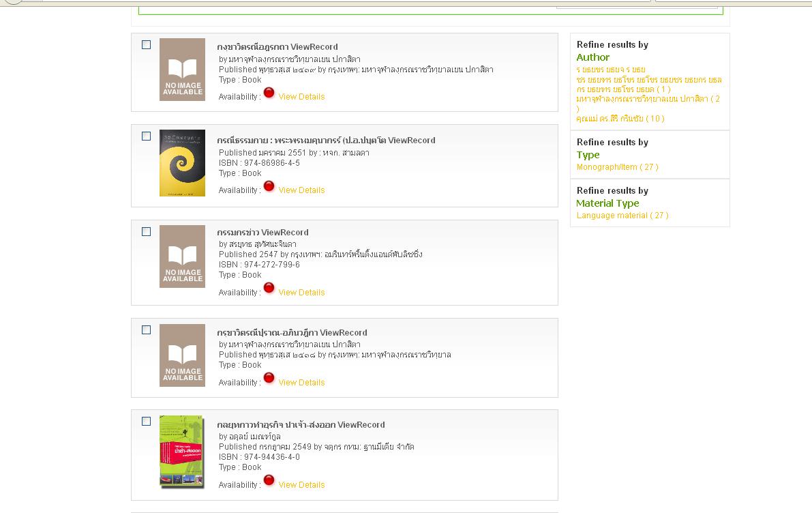
Task: Filter results by Language material
Action: click(x=622, y=216)
